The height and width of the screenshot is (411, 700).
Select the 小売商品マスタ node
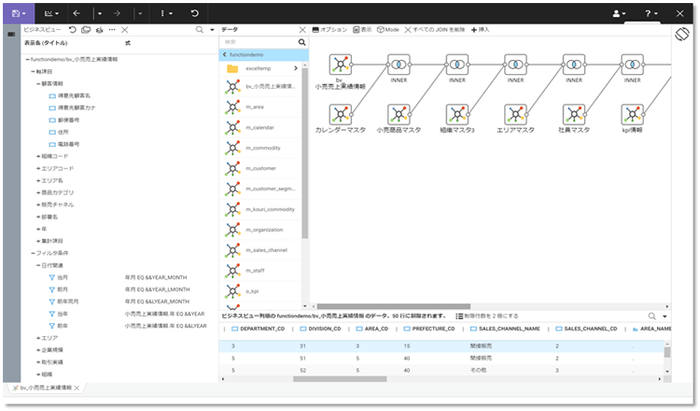(x=399, y=115)
